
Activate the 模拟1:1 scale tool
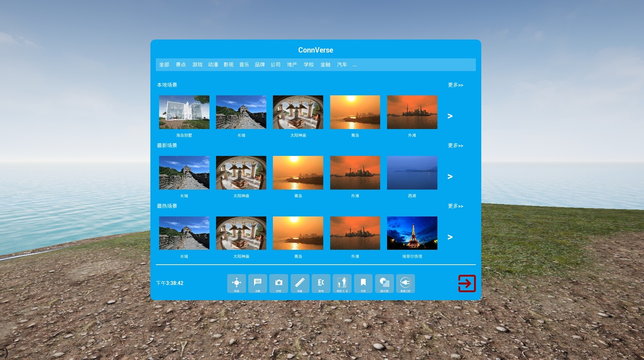click(342, 284)
